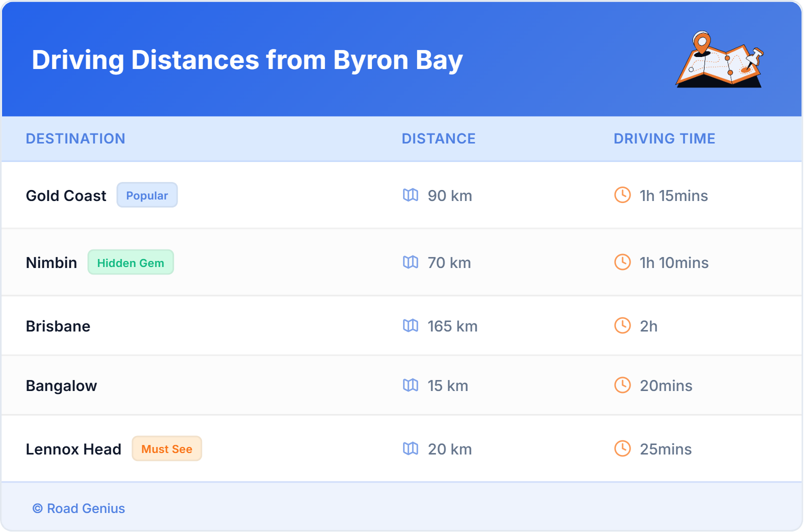
Task: Click the clock icon next to 1h 15mins
Action: pos(622,196)
